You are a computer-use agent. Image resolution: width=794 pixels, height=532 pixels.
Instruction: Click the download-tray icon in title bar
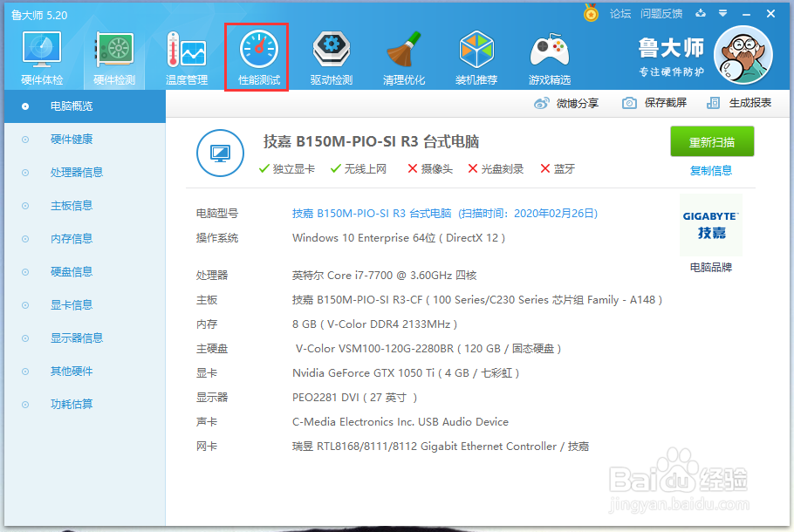click(701, 13)
